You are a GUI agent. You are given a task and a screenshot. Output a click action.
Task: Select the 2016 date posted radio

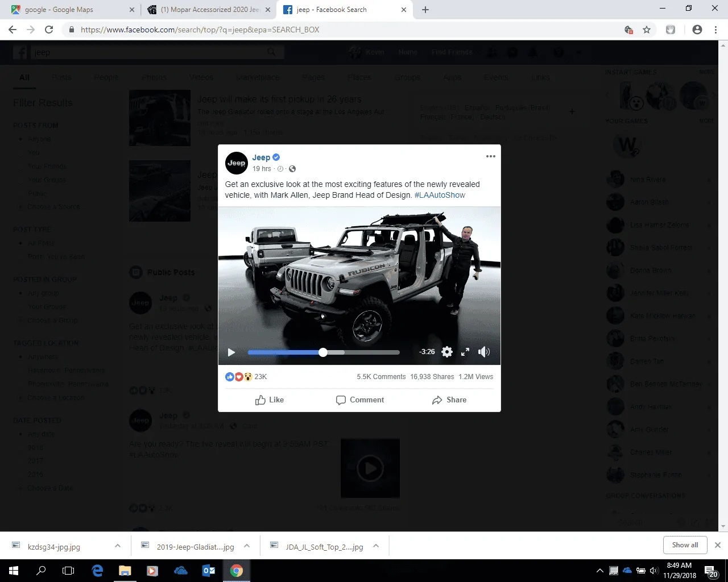[x=21, y=475]
